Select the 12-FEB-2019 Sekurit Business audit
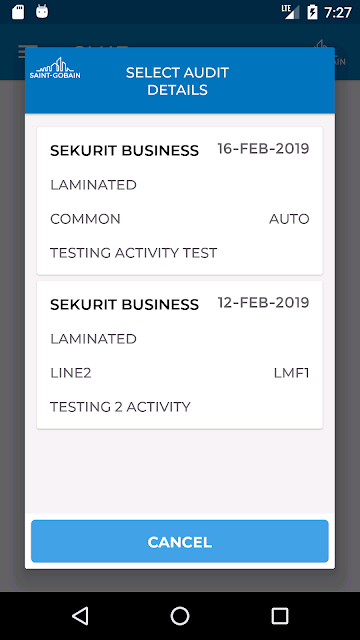The width and height of the screenshot is (360, 640). (180, 355)
